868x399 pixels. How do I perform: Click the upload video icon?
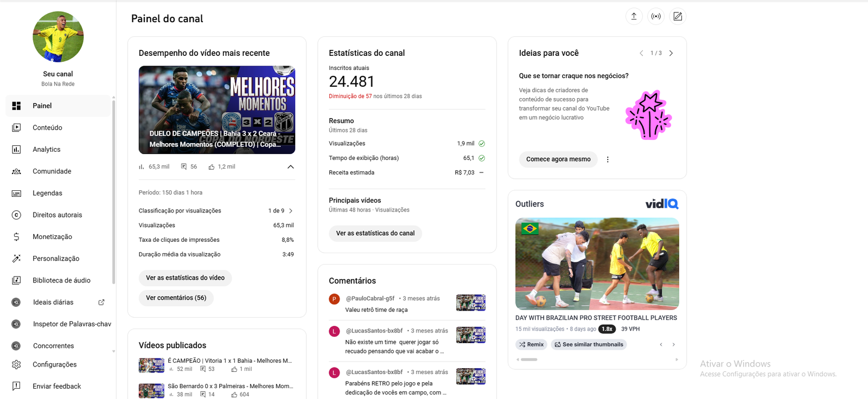(634, 16)
